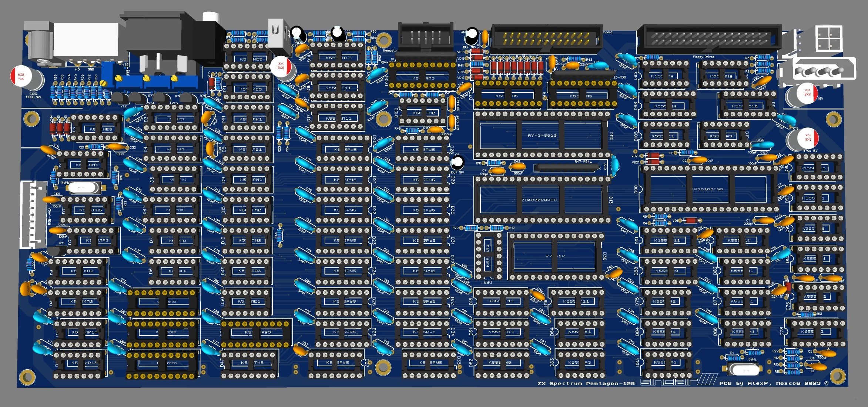Click the C1 220pF capacitor
The width and height of the screenshot is (868, 407).
763,221
